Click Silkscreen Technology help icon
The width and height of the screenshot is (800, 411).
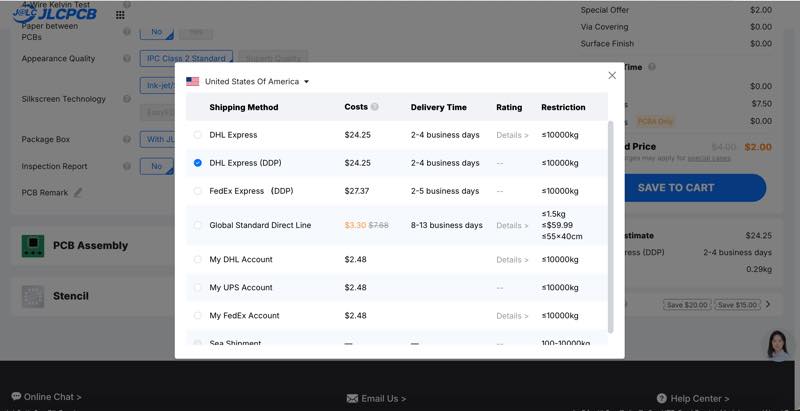point(127,98)
